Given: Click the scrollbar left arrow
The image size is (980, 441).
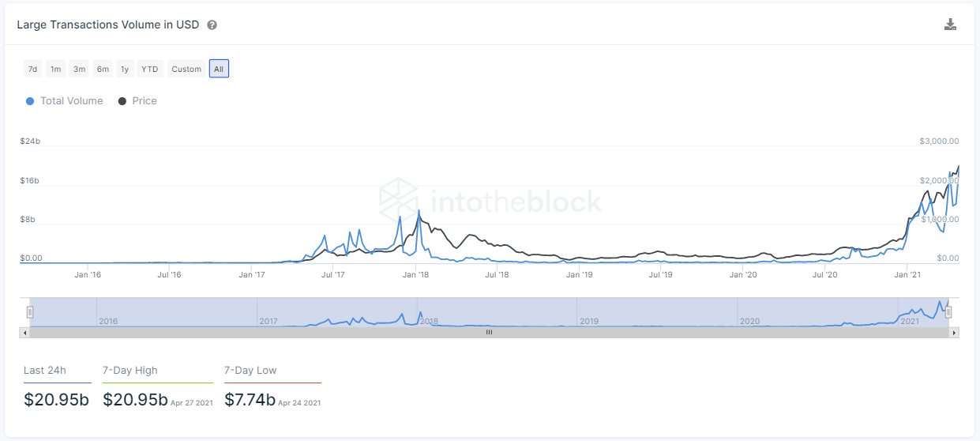Looking at the screenshot, I should (x=25, y=333).
